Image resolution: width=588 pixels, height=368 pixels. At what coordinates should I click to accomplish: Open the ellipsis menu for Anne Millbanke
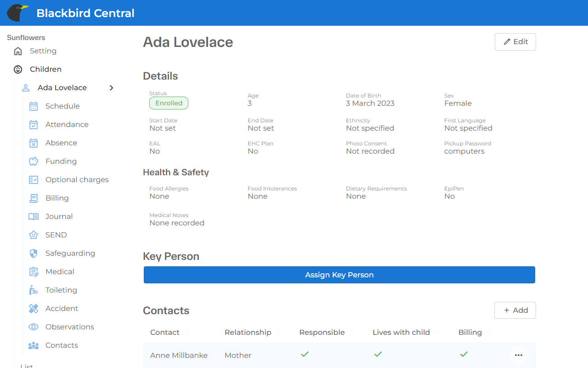coord(519,355)
